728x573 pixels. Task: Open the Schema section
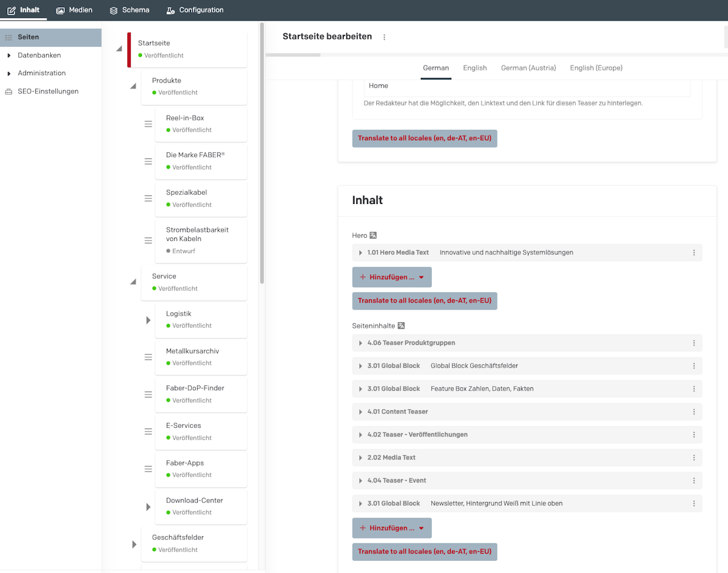coord(129,10)
